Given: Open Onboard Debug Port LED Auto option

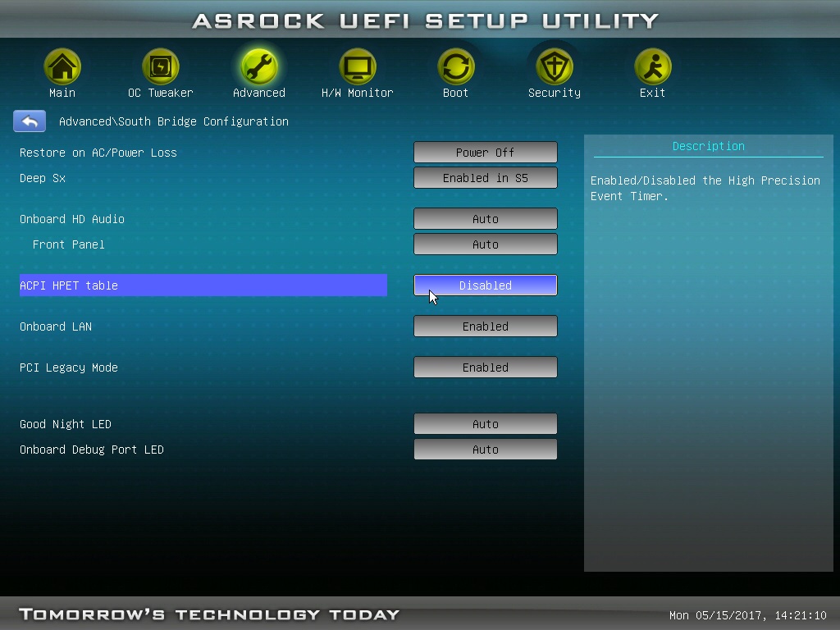Looking at the screenshot, I should (486, 450).
